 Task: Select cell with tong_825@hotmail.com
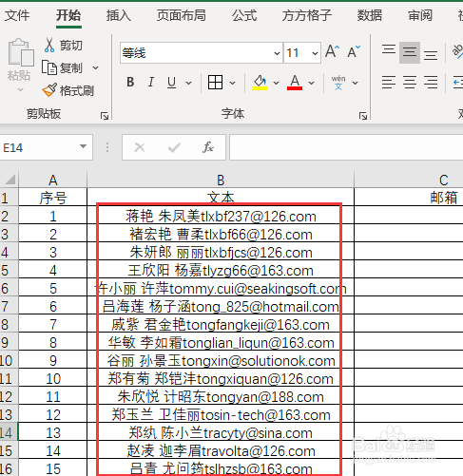(221, 306)
